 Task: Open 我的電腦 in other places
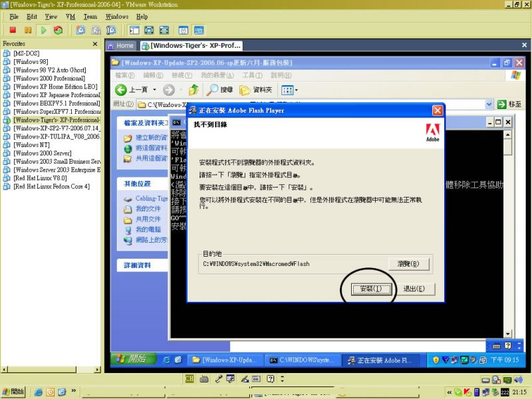[148, 229]
